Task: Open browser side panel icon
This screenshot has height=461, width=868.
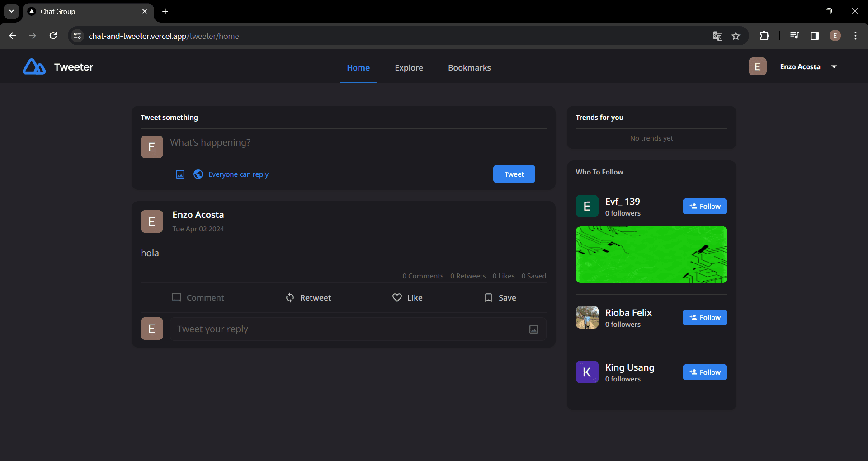Action: (814, 36)
